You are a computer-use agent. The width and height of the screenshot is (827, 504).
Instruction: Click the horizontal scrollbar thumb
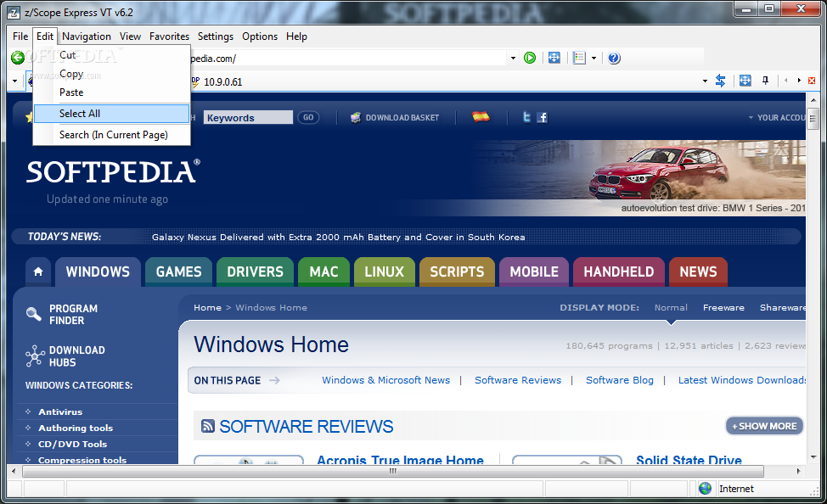[x=393, y=471]
